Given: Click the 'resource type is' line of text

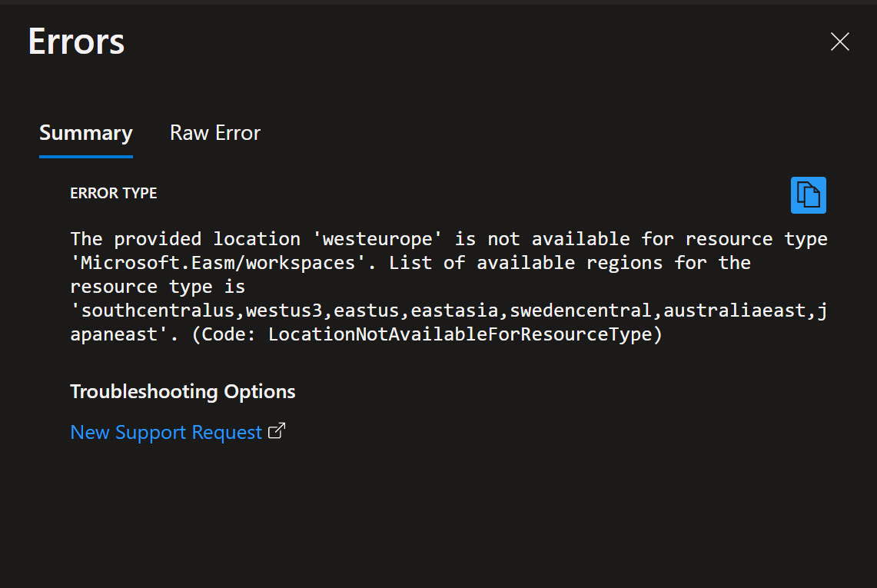Looking at the screenshot, I should [158, 287].
